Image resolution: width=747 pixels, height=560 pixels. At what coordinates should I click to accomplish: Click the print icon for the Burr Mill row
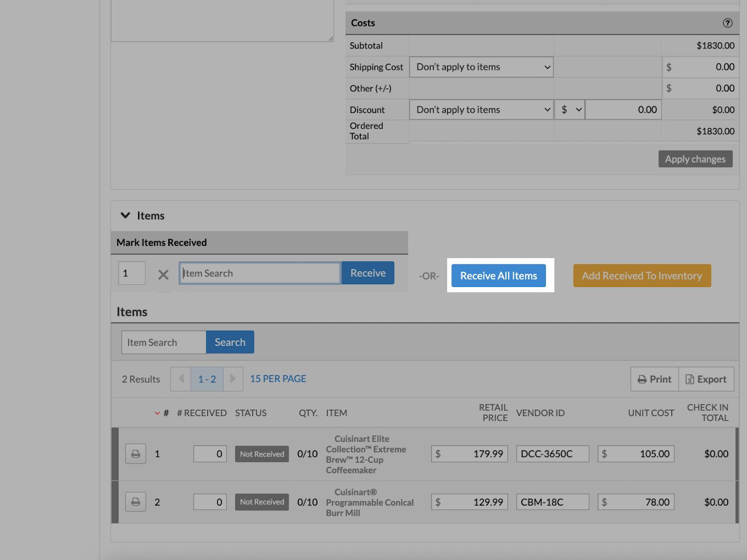[x=136, y=501]
